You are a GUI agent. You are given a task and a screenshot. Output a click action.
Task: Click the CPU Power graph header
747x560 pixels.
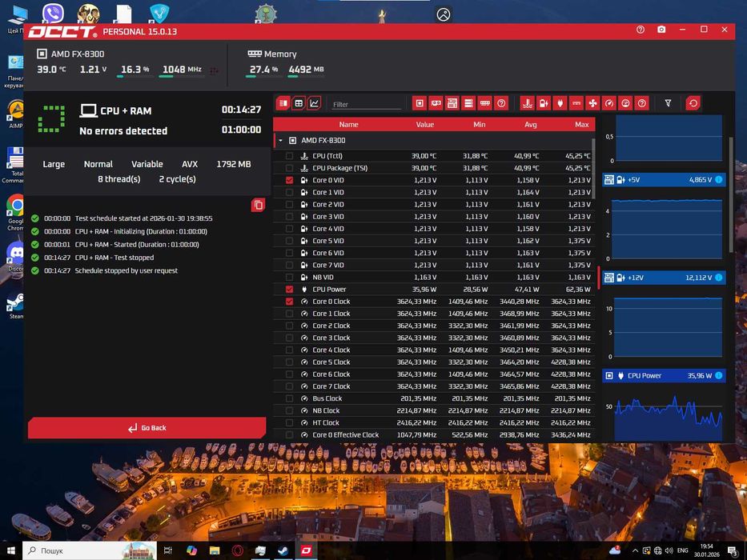tap(664, 376)
